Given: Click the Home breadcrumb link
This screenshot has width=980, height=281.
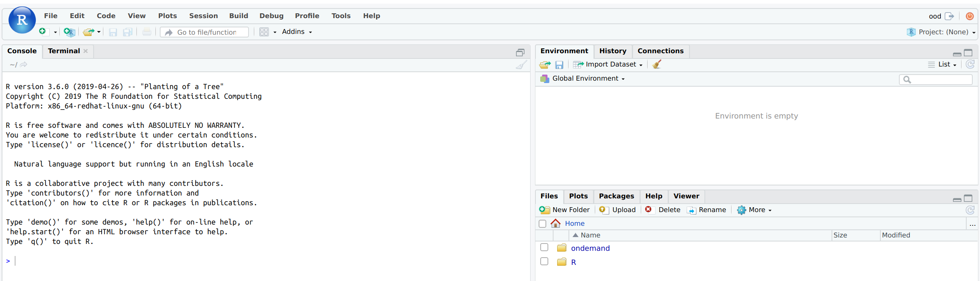Looking at the screenshot, I should (575, 223).
